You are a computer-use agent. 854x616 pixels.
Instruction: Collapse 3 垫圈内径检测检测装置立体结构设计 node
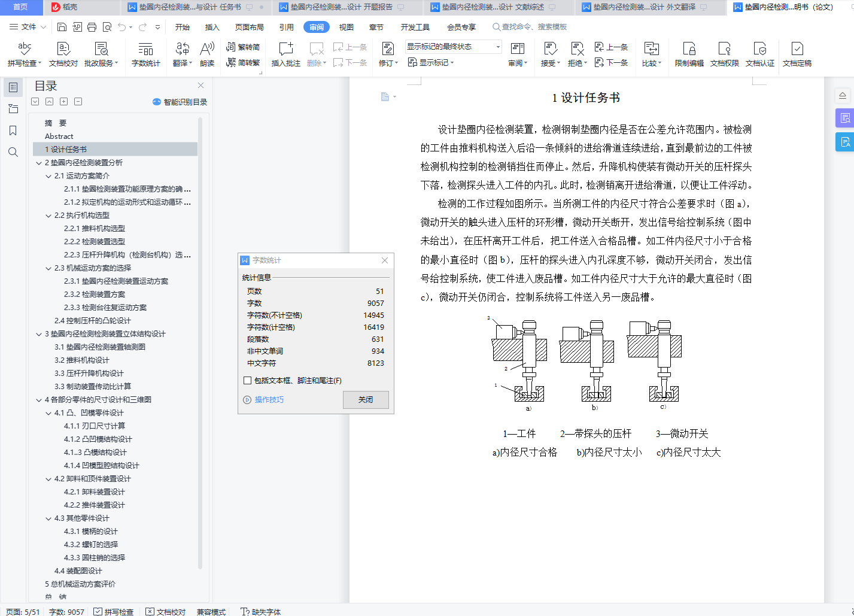39,334
